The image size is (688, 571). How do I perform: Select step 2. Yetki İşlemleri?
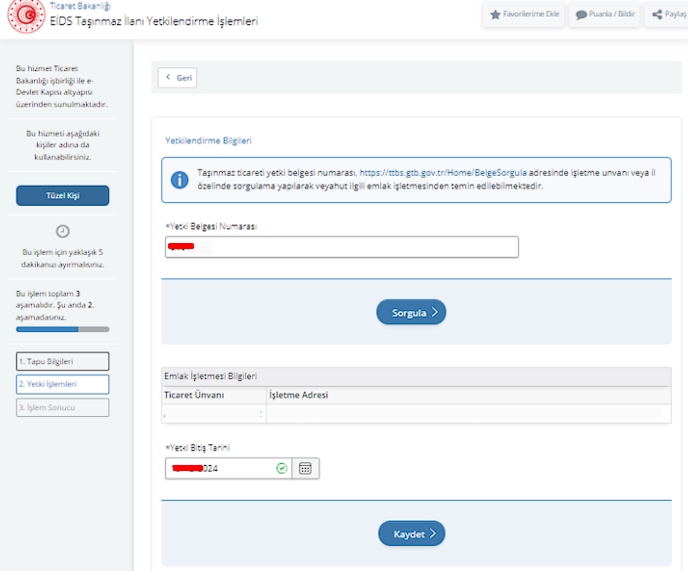click(x=62, y=384)
